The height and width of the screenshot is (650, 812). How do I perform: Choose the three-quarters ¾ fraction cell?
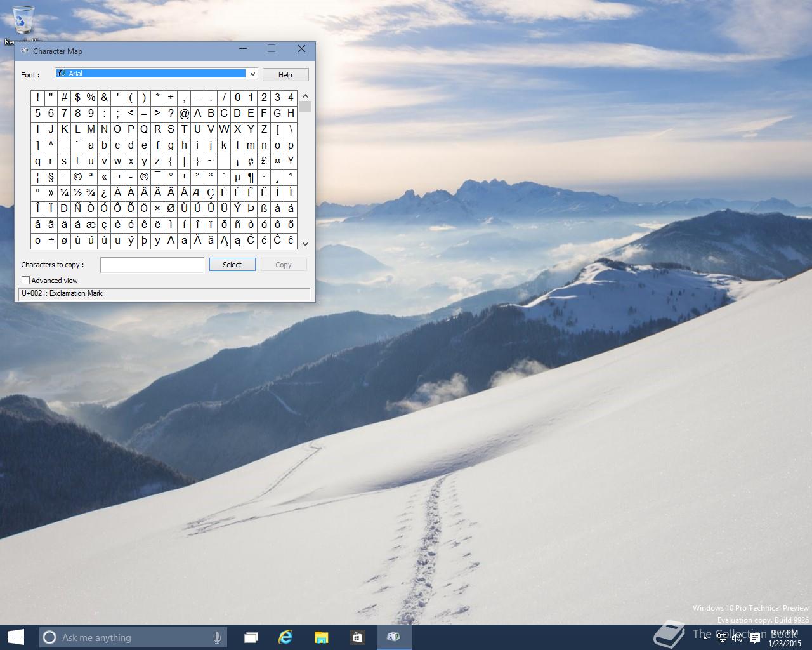[x=91, y=192]
